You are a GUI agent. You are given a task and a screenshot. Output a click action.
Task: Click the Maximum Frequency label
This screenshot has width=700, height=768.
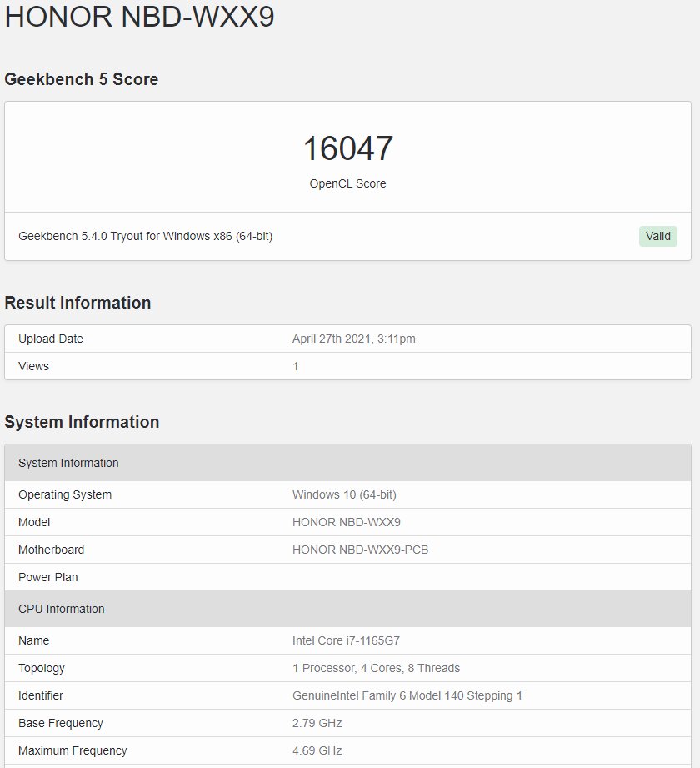click(x=72, y=750)
